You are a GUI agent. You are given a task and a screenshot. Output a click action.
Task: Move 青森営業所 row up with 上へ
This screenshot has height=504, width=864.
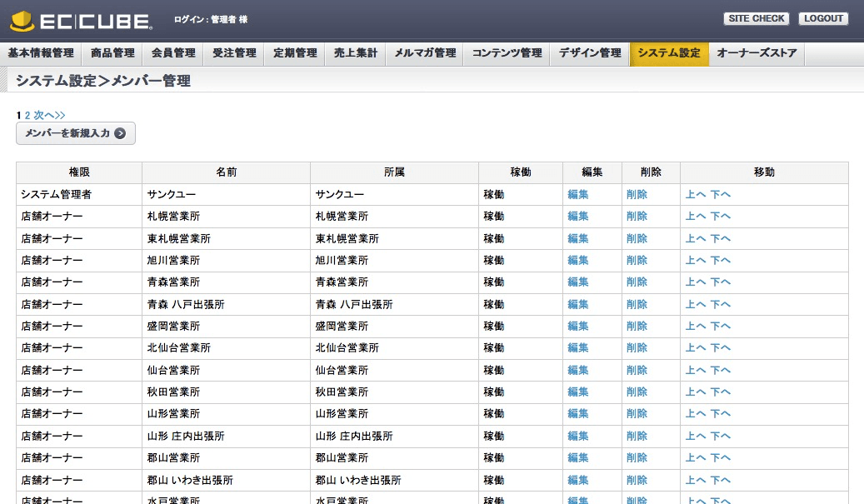(695, 282)
